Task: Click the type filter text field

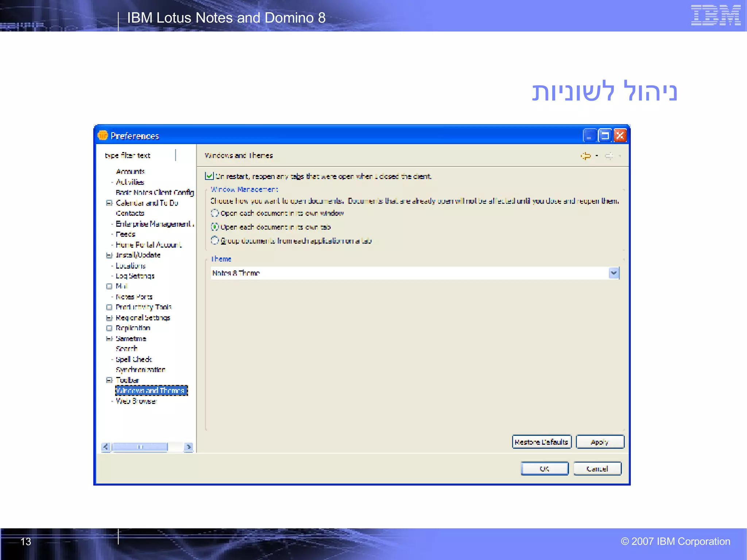Action: tap(139, 155)
